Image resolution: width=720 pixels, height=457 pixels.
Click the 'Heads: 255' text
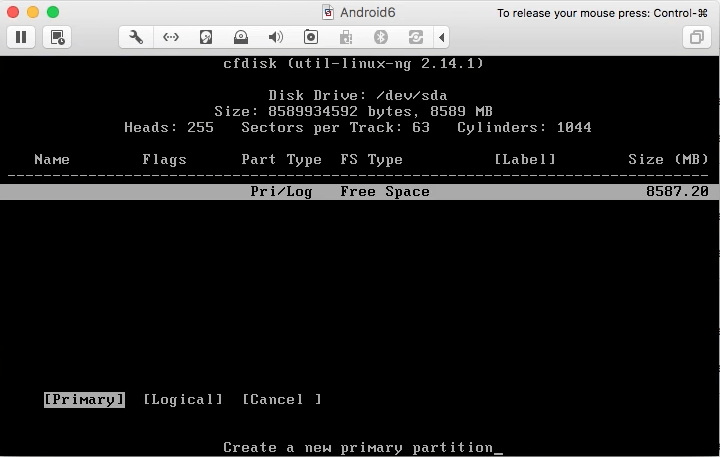pyautogui.click(x=169, y=127)
